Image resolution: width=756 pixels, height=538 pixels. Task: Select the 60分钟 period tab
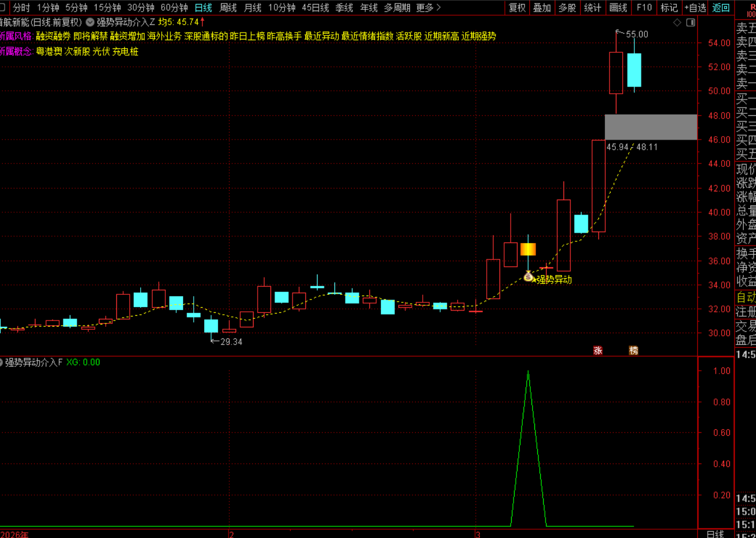click(174, 8)
